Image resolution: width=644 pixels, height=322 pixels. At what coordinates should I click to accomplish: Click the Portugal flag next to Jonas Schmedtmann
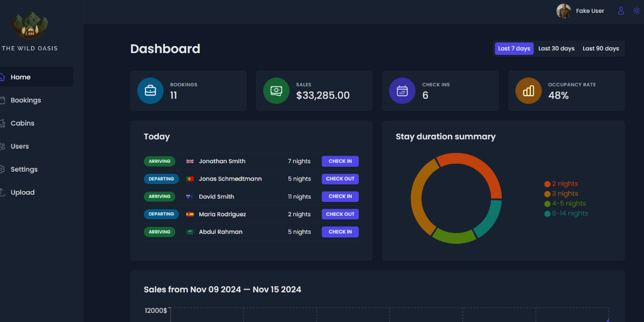click(x=190, y=179)
